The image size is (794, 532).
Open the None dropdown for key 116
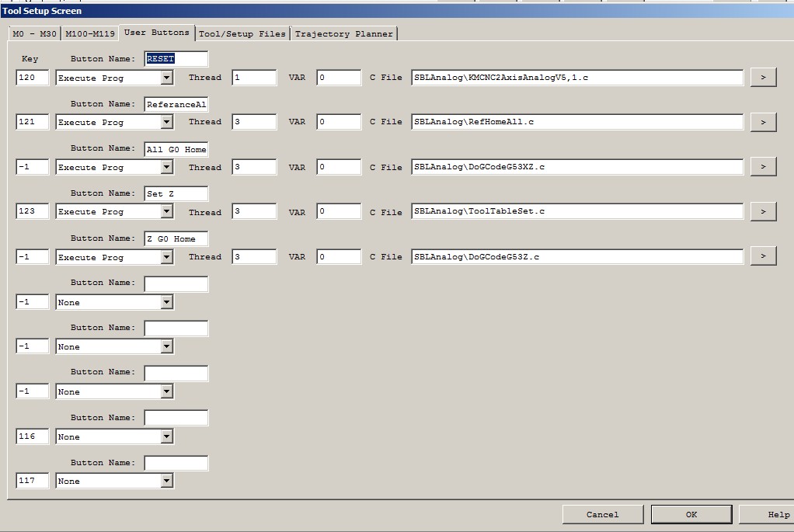point(166,437)
